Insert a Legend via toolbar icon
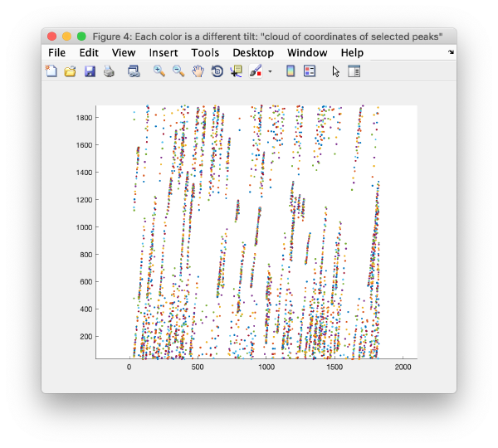 tap(310, 71)
